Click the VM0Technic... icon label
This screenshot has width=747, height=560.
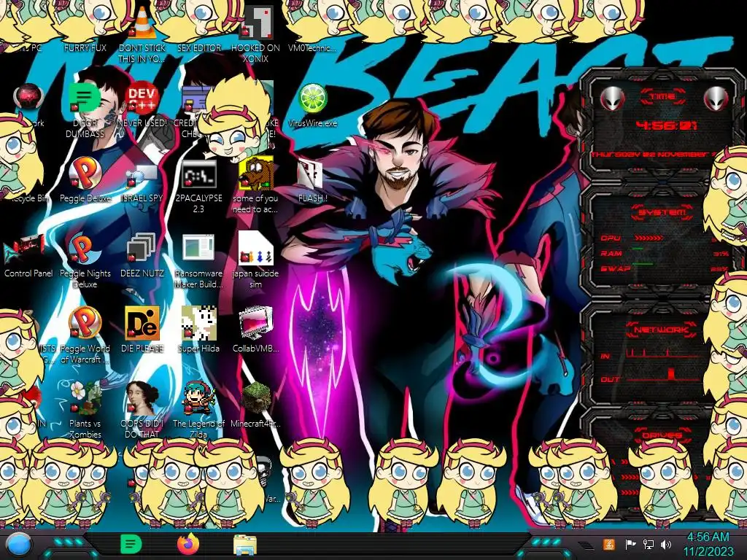312,47
